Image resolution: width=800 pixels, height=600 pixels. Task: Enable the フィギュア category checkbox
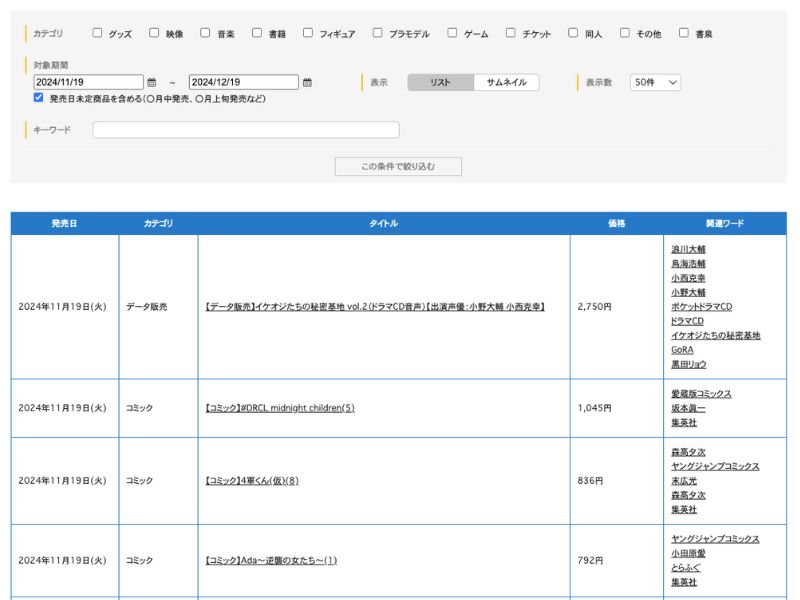pos(308,33)
